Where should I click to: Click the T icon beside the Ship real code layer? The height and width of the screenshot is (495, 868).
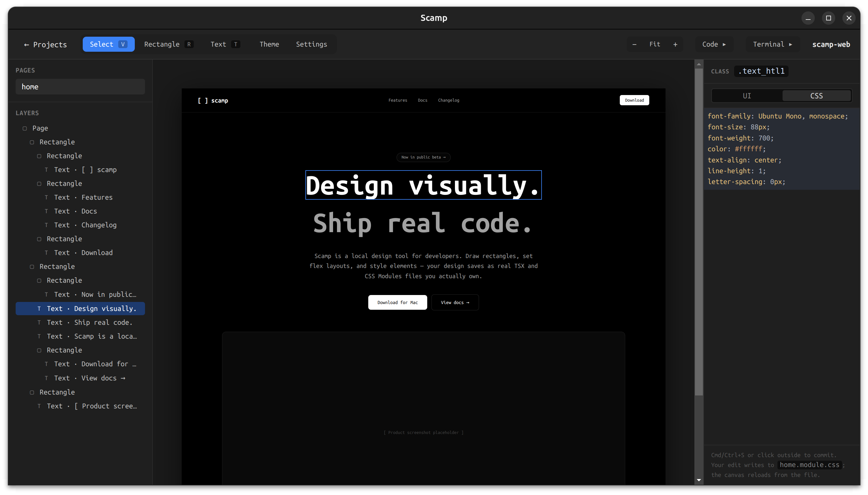pos(39,322)
